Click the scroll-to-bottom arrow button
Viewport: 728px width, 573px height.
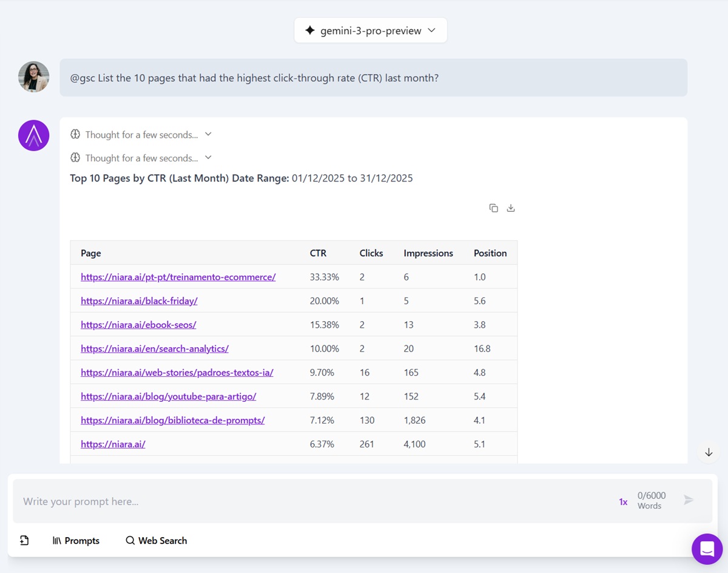click(708, 453)
